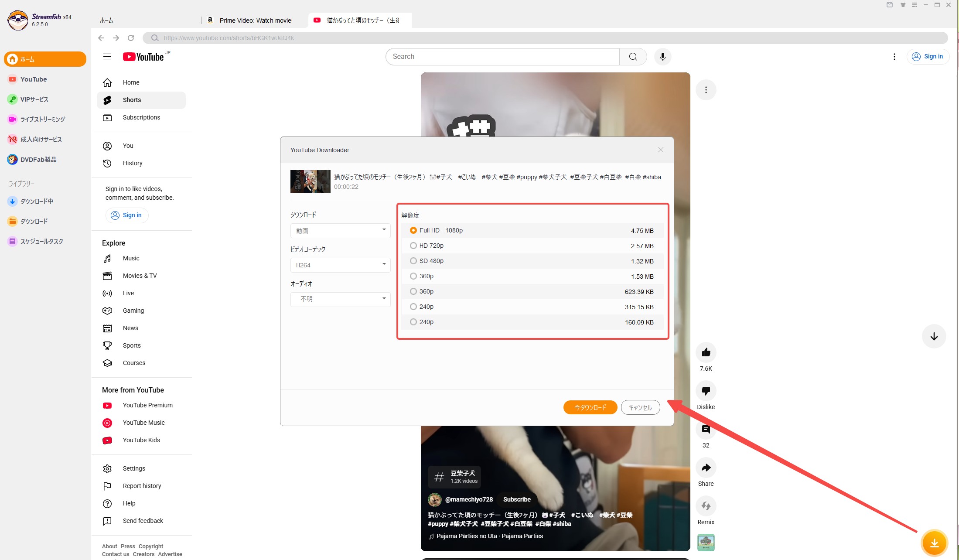Open StreamFab hamburger menu in title bar

(914, 5)
